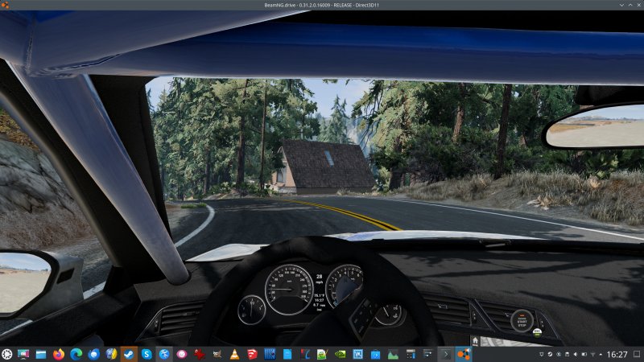Viewport: 644px width, 362px height.
Task: Open the NVIDIA settings taskbar icon
Action: point(340,354)
